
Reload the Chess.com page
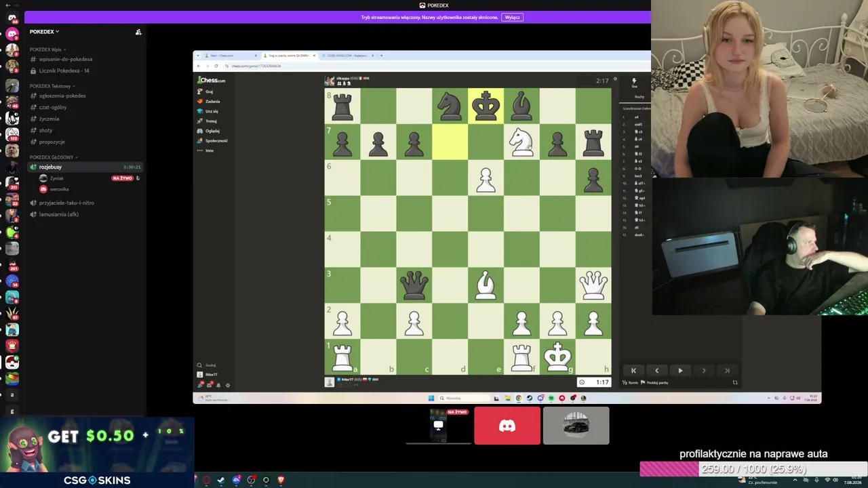click(216, 66)
